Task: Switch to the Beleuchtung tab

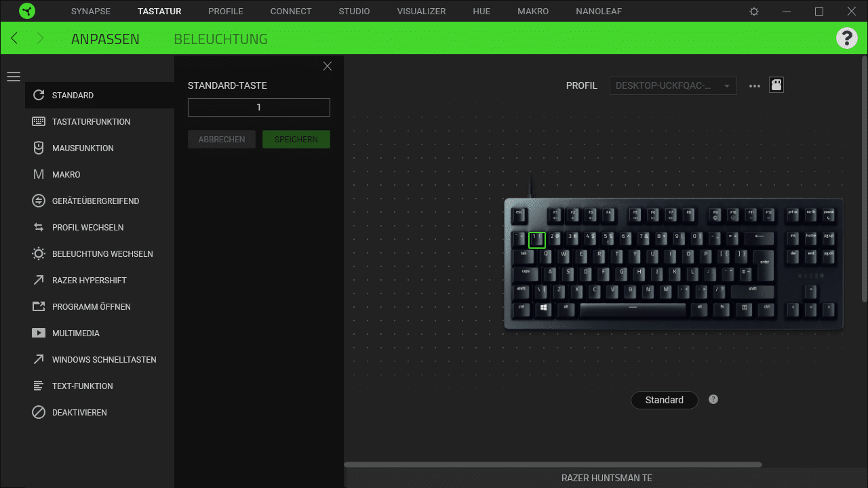Action: click(220, 39)
